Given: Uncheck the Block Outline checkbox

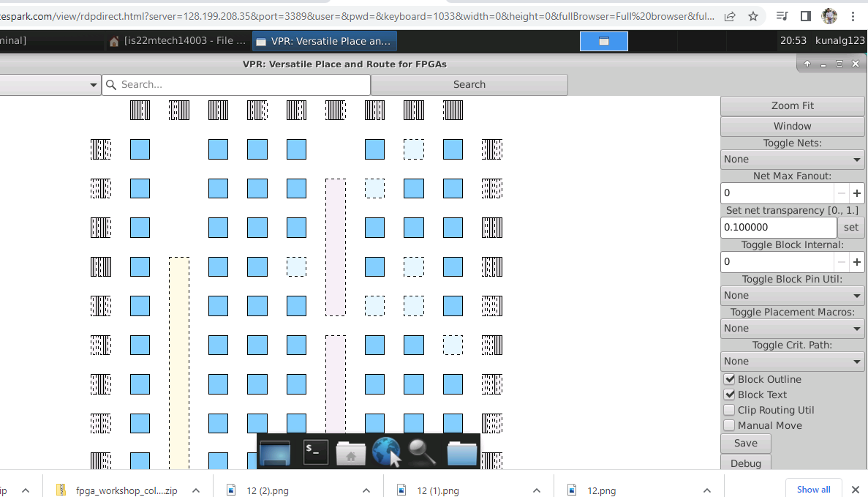Looking at the screenshot, I should click(730, 380).
